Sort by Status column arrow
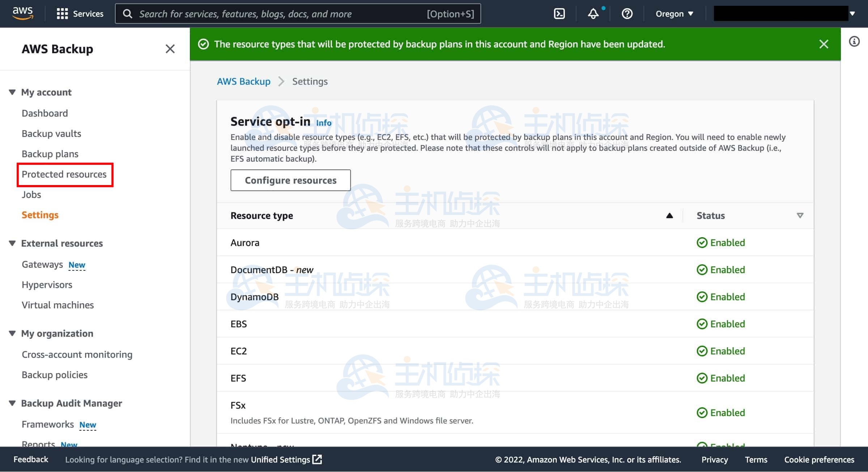The height and width of the screenshot is (472, 868). [800, 216]
